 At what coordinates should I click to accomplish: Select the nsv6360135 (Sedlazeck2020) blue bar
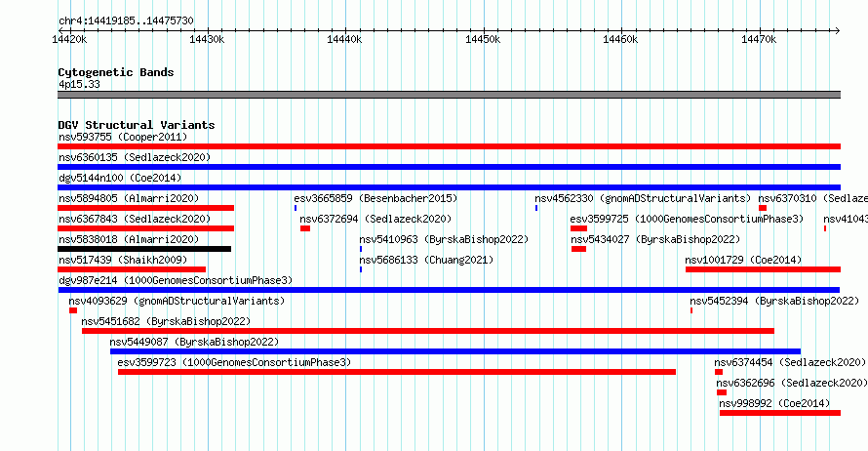tap(449, 167)
